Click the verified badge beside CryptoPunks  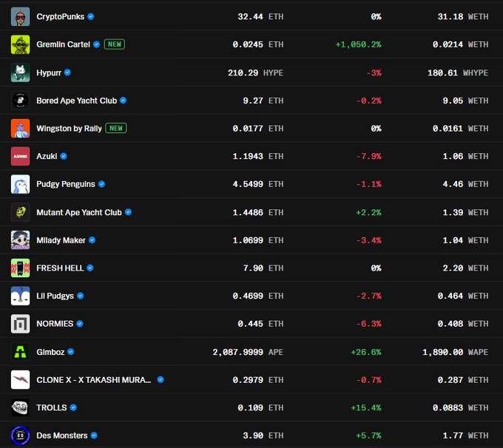coord(91,17)
